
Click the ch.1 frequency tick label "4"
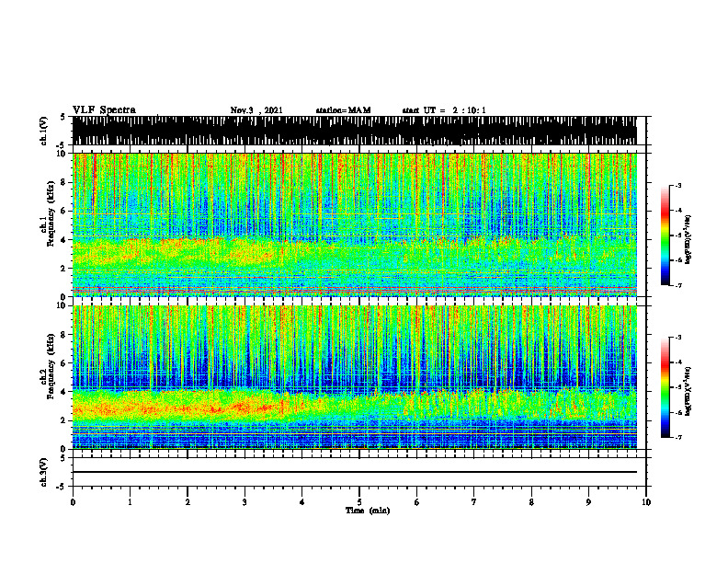click(63, 240)
